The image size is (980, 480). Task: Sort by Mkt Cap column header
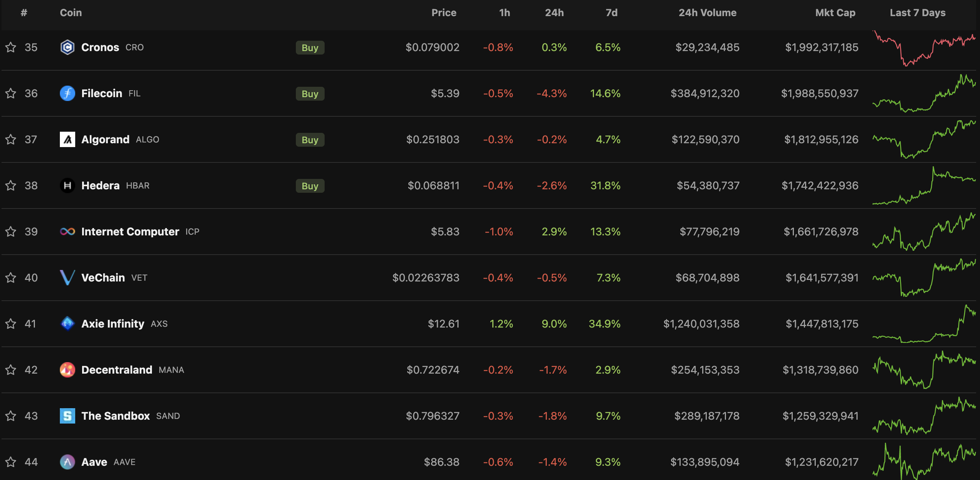coord(835,13)
